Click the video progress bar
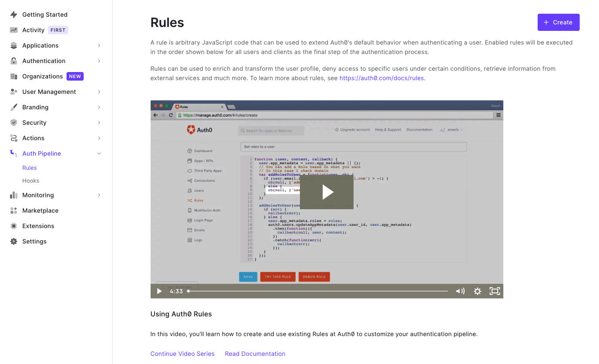The height and width of the screenshot is (364, 599). pyautogui.click(x=318, y=291)
